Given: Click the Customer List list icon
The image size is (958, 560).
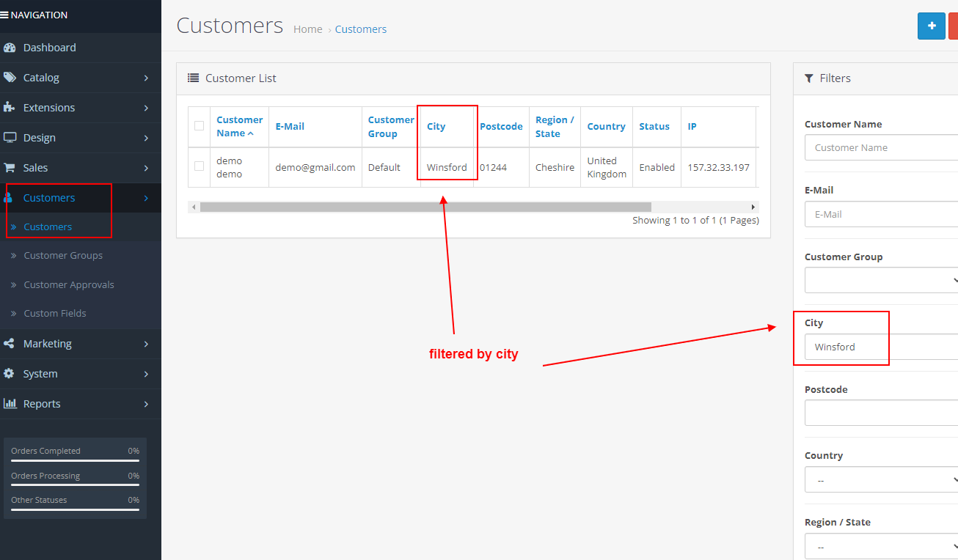Looking at the screenshot, I should (x=194, y=78).
